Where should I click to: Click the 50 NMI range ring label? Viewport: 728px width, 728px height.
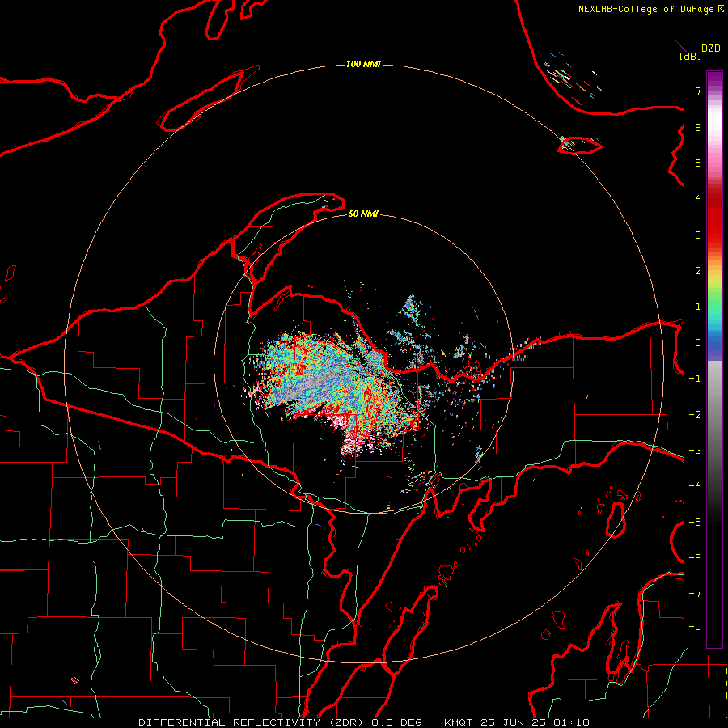(x=363, y=214)
